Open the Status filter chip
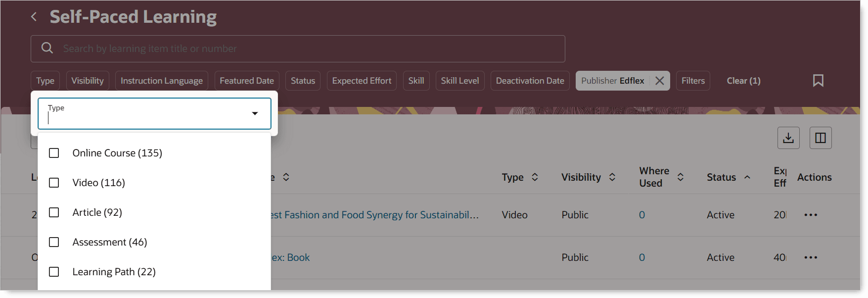Viewport: 868px width, 298px height. coord(303,81)
